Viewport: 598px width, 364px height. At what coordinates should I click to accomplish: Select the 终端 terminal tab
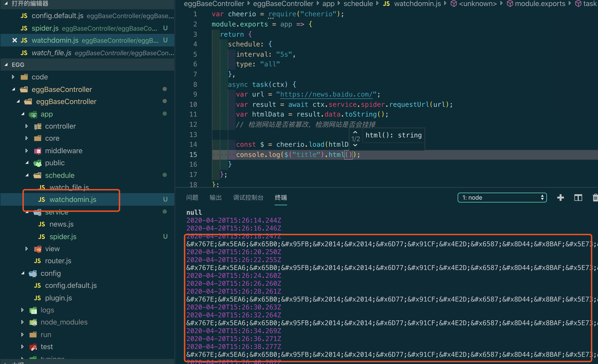tap(281, 197)
